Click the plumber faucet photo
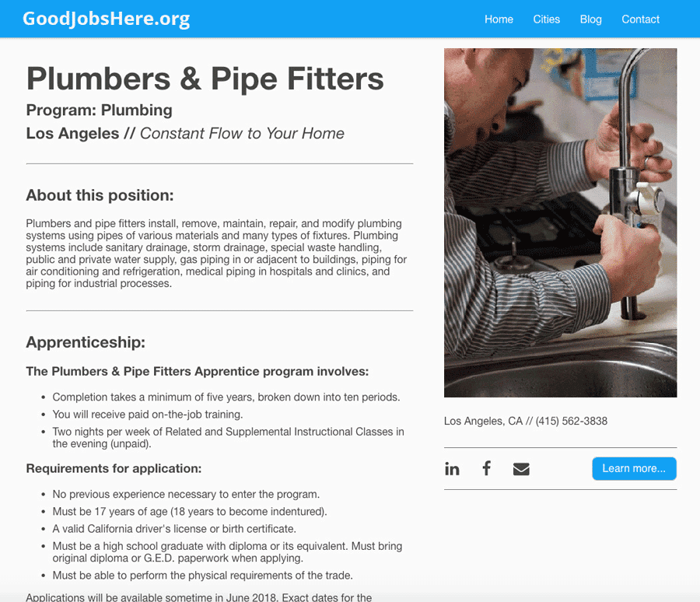 (x=560, y=222)
